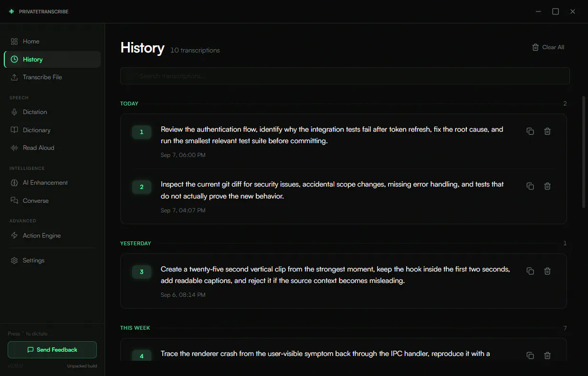588x376 pixels.
Task: Open the Converse page label
Action: point(36,200)
